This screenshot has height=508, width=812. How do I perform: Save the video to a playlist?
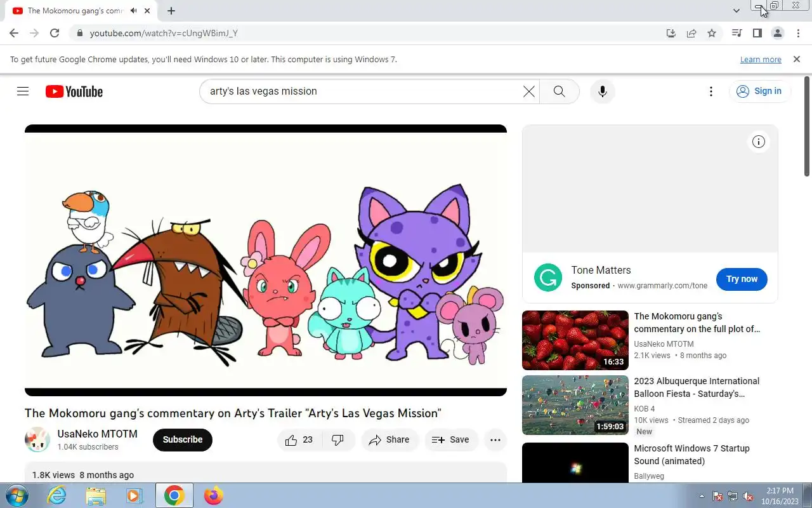(451, 439)
